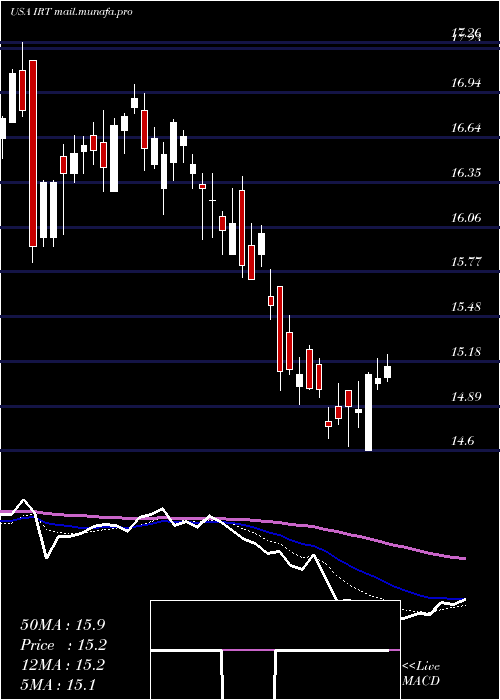Select the 14.6 price axis label
Image resolution: width=500 pixels, height=700 pixels.
pyautogui.click(x=462, y=442)
